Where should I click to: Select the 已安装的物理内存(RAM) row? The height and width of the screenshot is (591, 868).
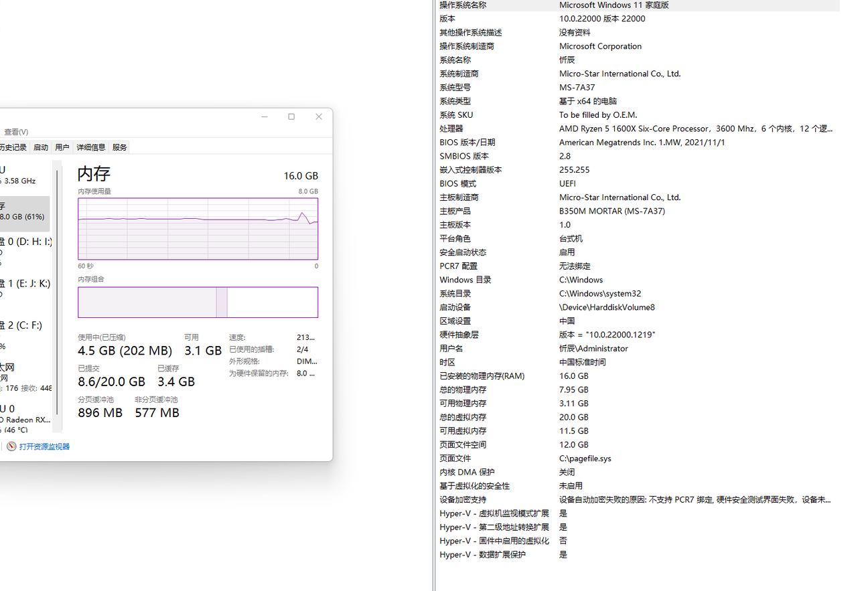click(638, 375)
